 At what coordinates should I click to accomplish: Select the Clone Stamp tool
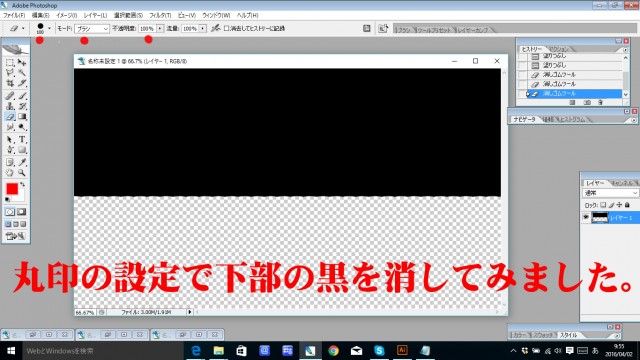[10, 107]
